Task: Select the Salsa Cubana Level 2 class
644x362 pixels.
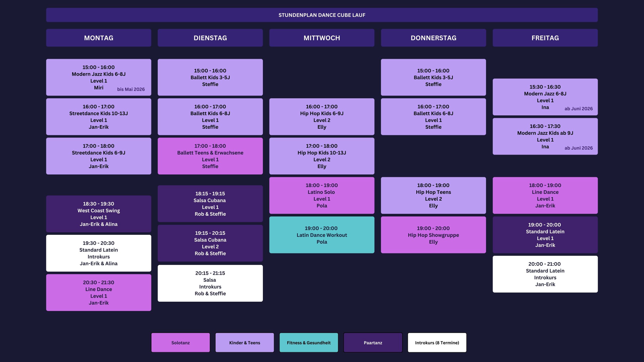Action: [210, 243]
